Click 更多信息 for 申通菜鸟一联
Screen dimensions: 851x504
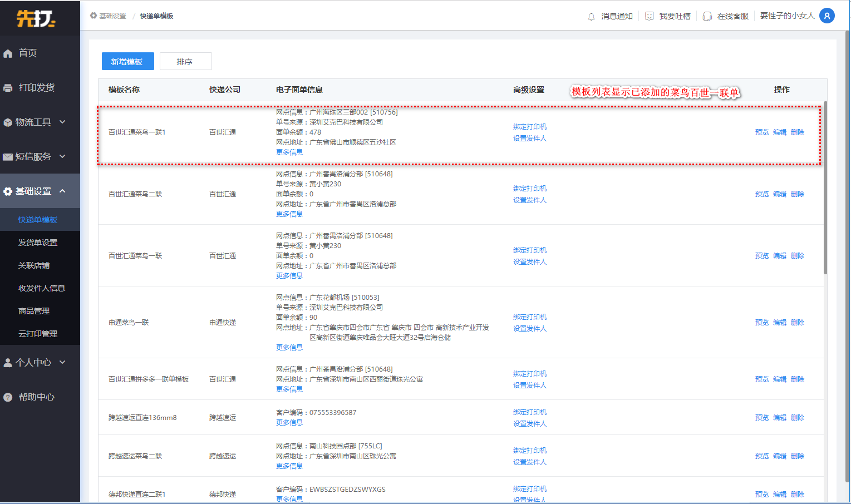pos(289,347)
